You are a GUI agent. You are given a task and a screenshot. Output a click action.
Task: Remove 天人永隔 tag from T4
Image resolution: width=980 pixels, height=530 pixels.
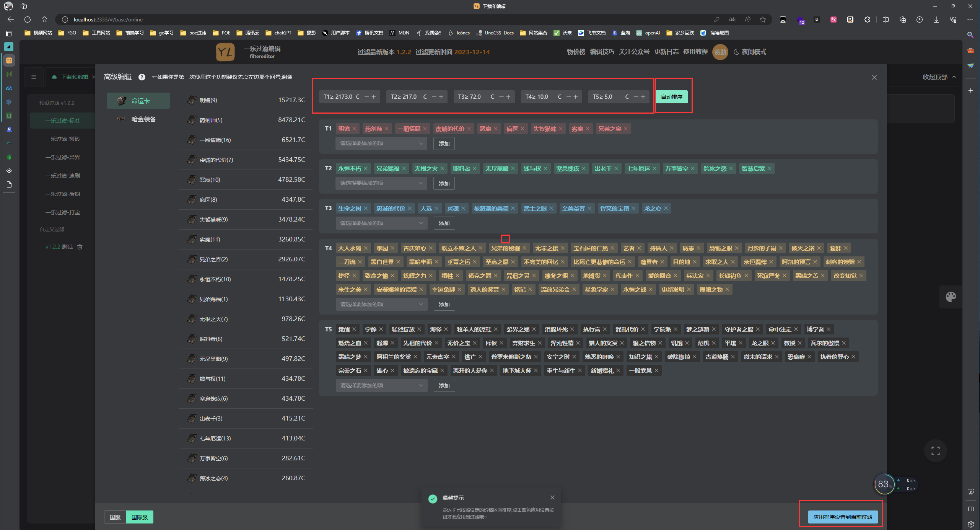pyautogui.click(x=366, y=248)
